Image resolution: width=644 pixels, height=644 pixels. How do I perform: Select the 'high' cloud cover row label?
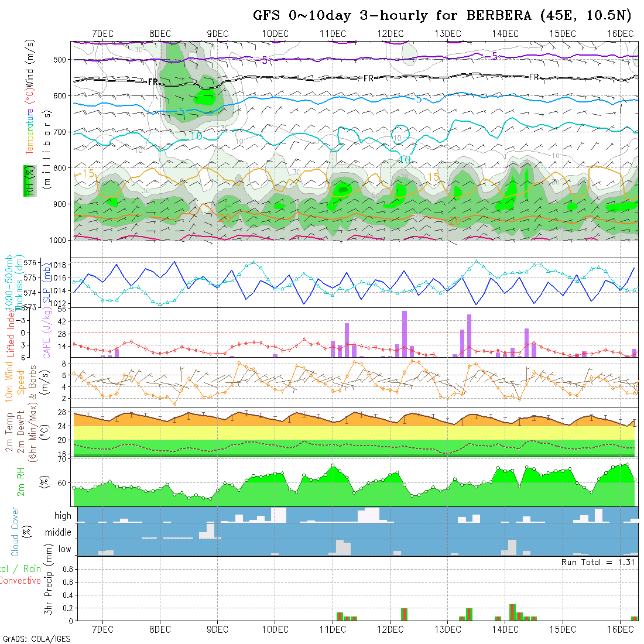[x=63, y=516]
